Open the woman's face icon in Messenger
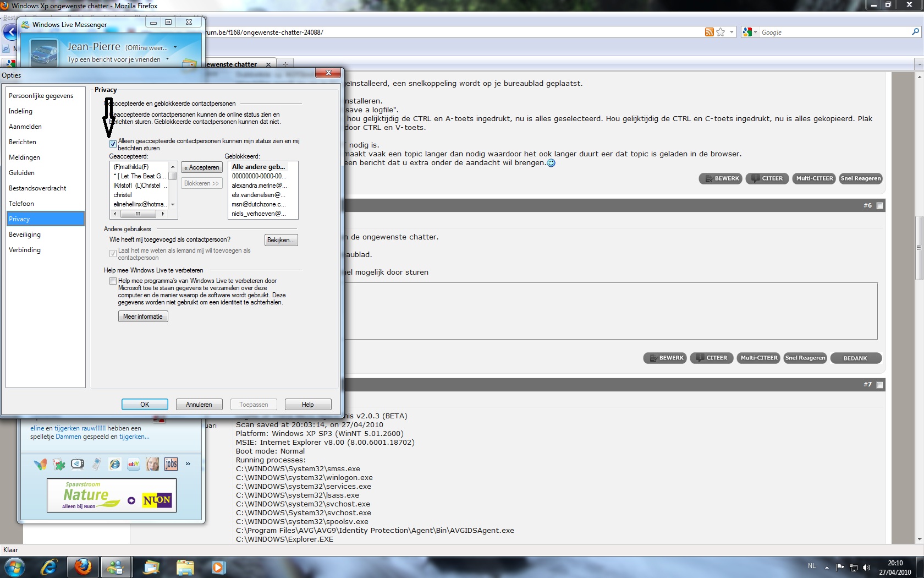924x578 pixels. (x=152, y=464)
